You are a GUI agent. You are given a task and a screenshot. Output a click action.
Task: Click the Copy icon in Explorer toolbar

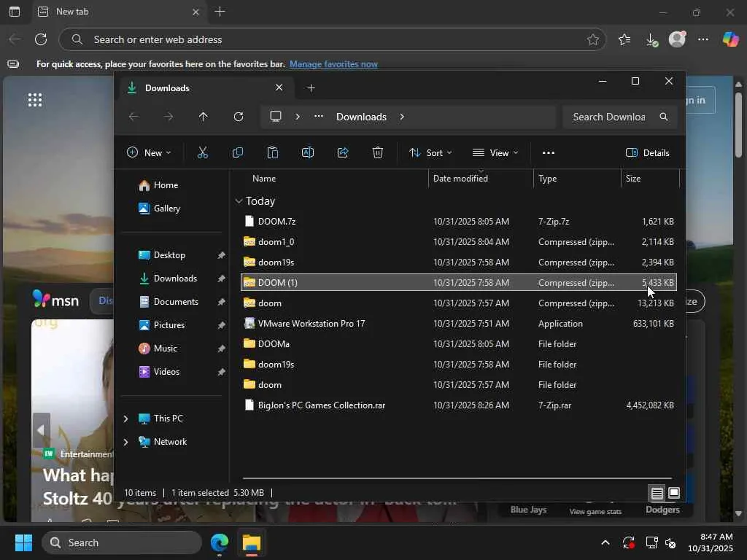coord(237,152)
